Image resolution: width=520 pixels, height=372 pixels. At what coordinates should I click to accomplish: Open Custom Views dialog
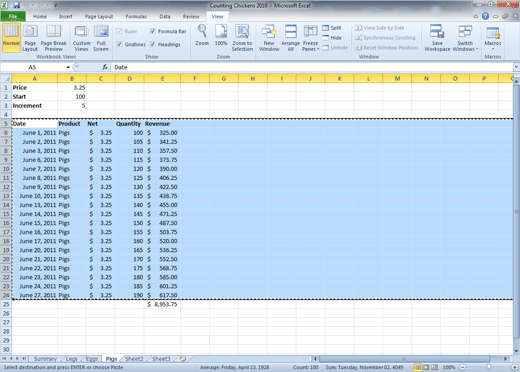pyautogui.click(x=81, y=38)
